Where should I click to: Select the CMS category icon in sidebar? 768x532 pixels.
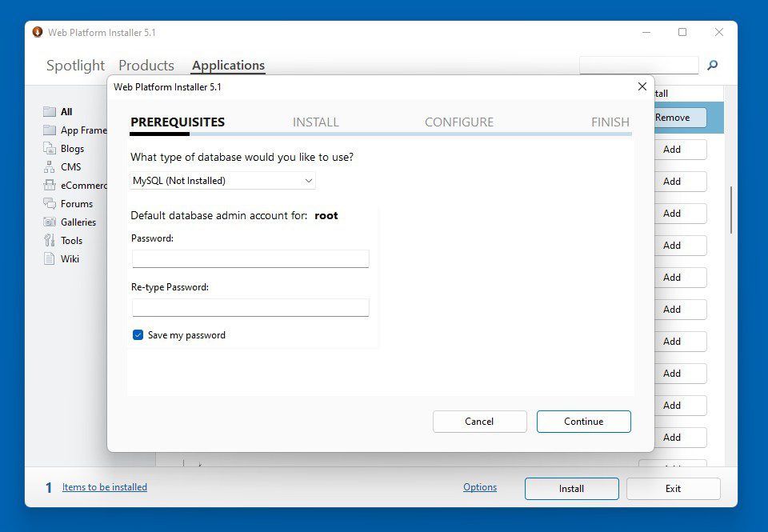click(48, 166)
